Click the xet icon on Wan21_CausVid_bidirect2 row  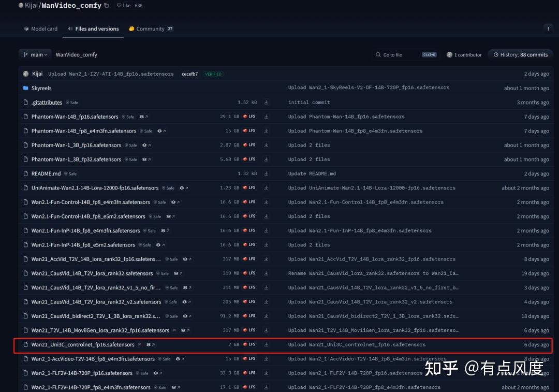(x=185, y=316)
